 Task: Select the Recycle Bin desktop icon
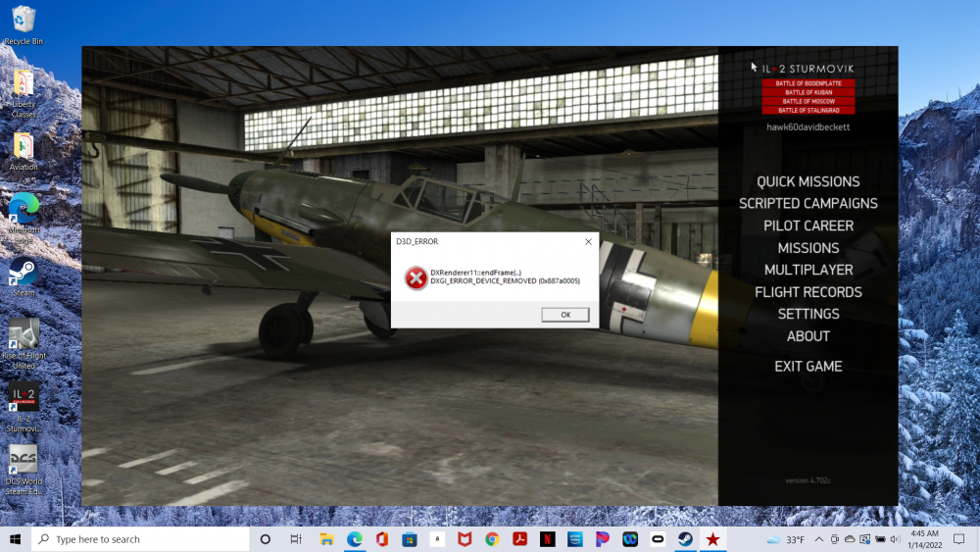point(24,25)
